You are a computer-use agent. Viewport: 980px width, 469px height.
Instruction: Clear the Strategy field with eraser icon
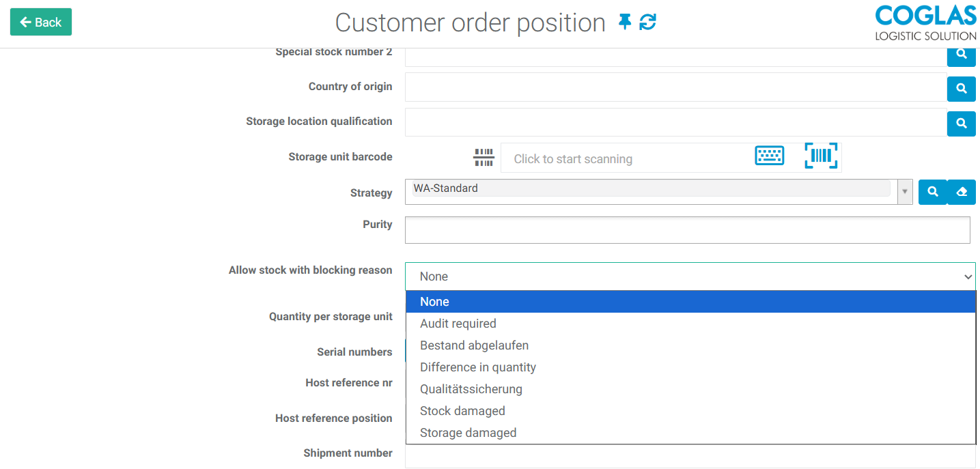pos(962,193)
